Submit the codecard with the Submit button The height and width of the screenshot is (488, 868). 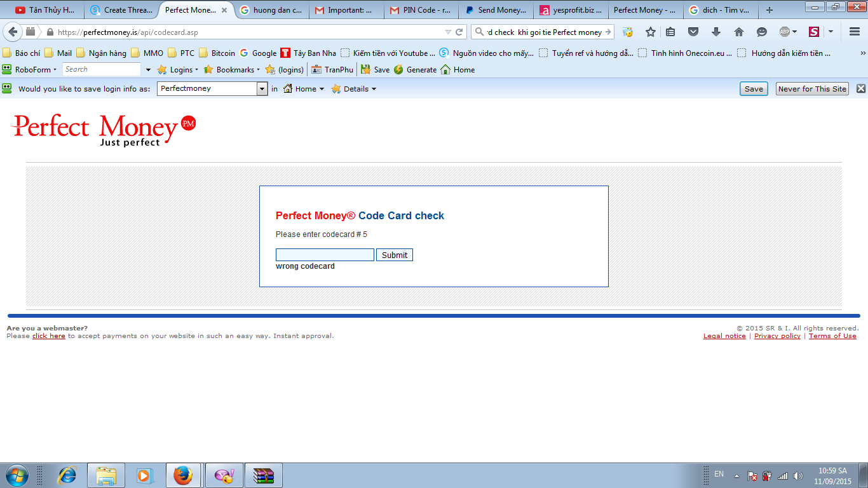[x=395, y=255]
